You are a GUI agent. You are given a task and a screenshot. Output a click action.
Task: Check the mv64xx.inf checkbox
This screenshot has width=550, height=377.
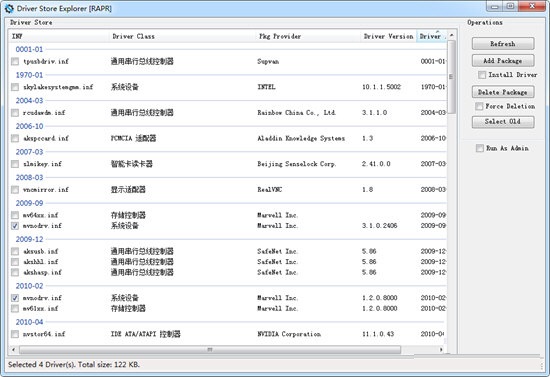point(15,215)
